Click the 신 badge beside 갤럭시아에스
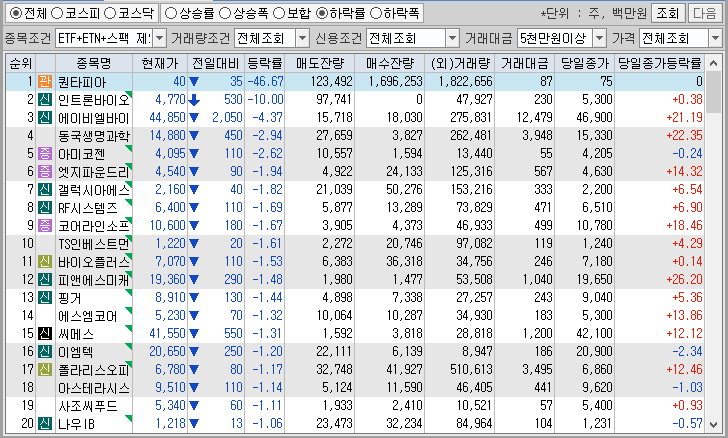728x438 pixels. 45,190
